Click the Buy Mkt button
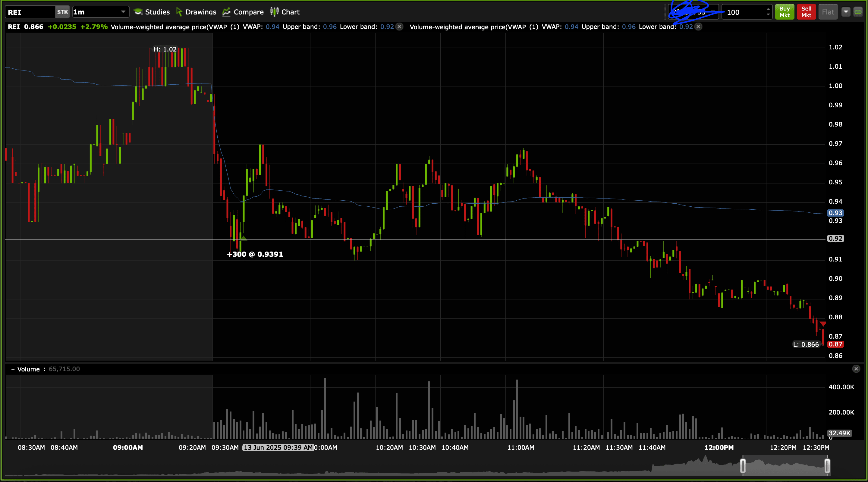The height and width of the screenshot is (482, 868). 785,12
